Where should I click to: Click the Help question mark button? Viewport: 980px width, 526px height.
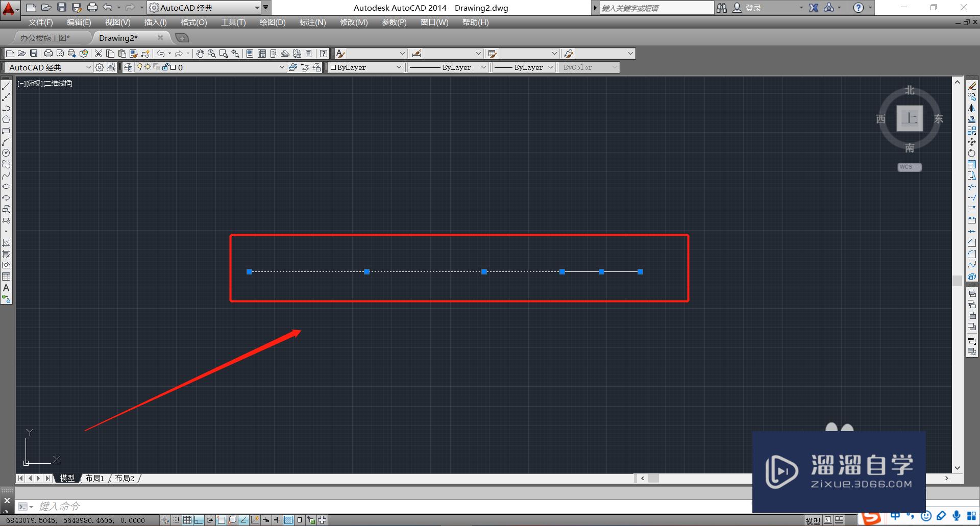[859, 8]
